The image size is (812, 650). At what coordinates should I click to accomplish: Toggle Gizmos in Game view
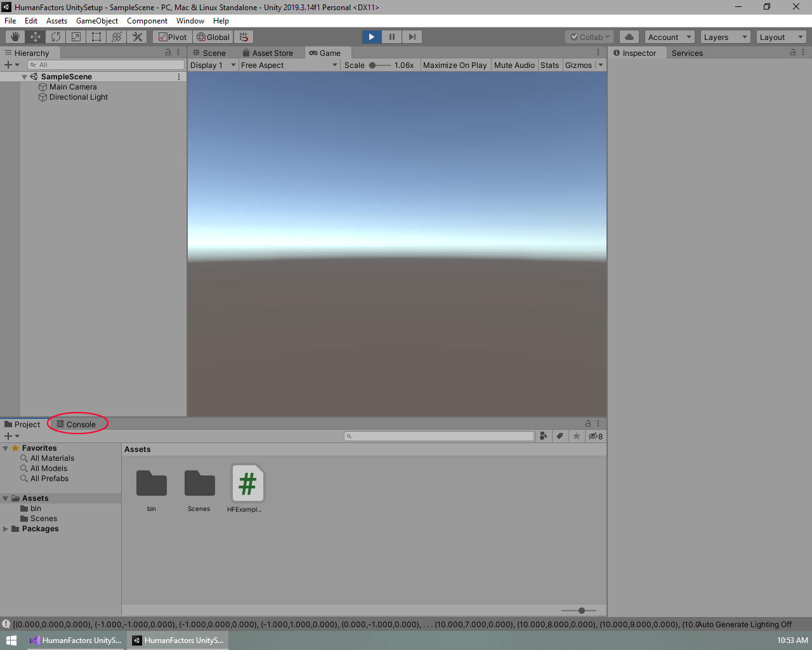[x=579, y=65]
